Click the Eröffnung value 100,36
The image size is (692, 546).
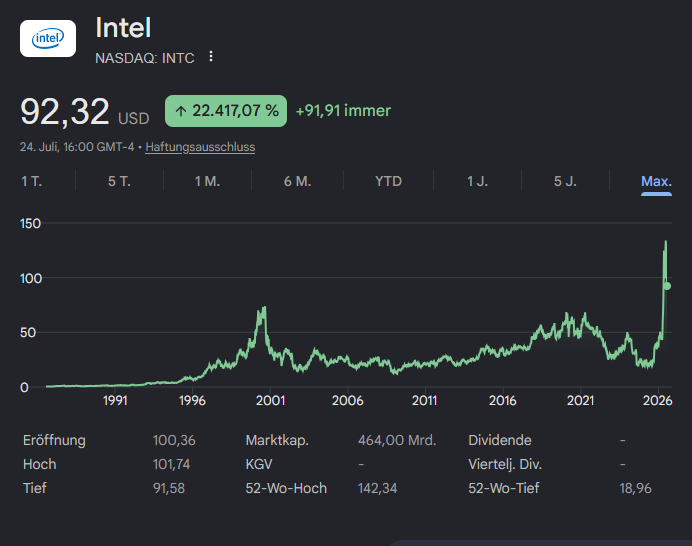click(x=174, y=440)
